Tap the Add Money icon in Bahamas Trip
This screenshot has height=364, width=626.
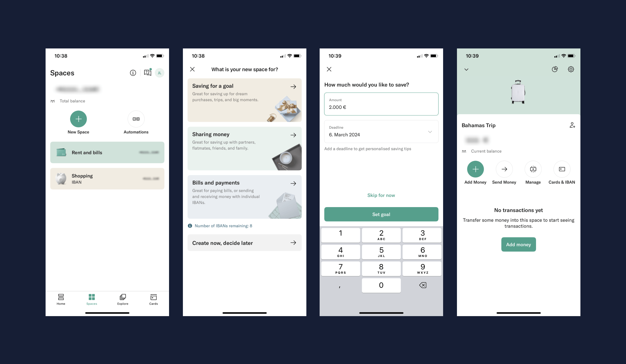pyautogui.click(x=475, y=168)
